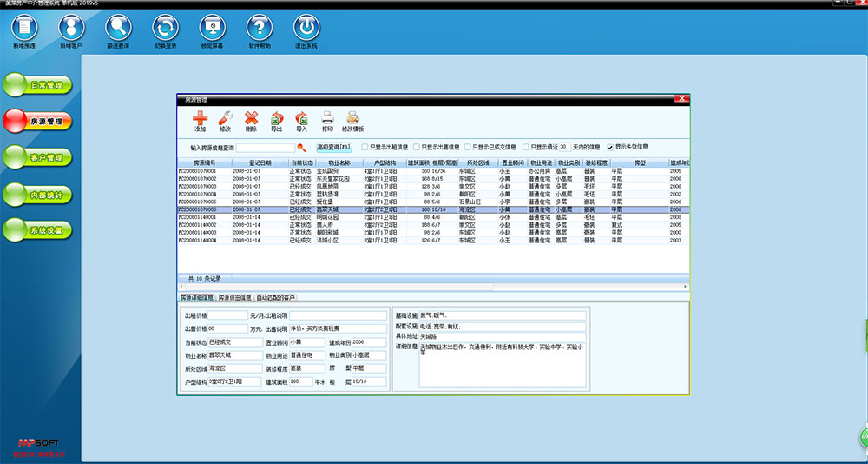Viewport: 868px width, 464px height.
Task: Click the 导出 export icon
Action: click(x=276, y=119)
